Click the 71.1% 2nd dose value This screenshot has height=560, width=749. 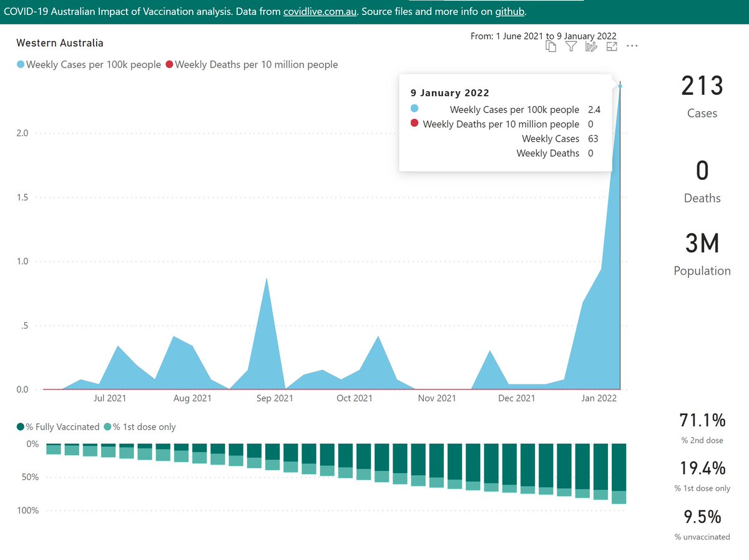click(x=702, y=422)
